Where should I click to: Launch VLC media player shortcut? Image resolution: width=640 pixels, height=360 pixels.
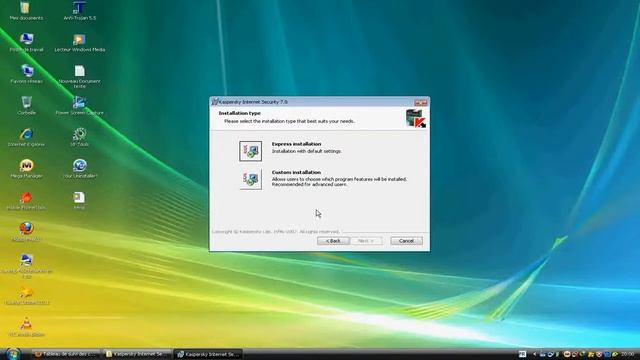coord(26,327)
